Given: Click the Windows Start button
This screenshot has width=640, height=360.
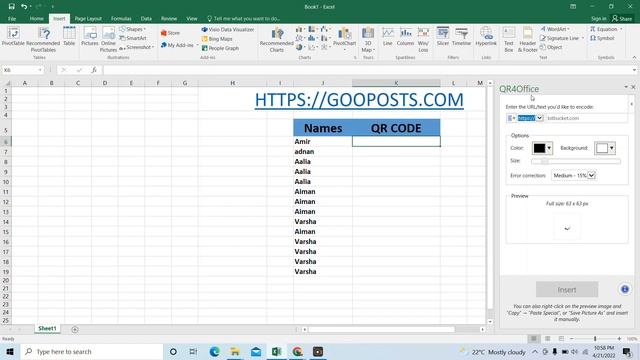Looking at the screenshot, I should pyautogui.click(x=10, y=351).
